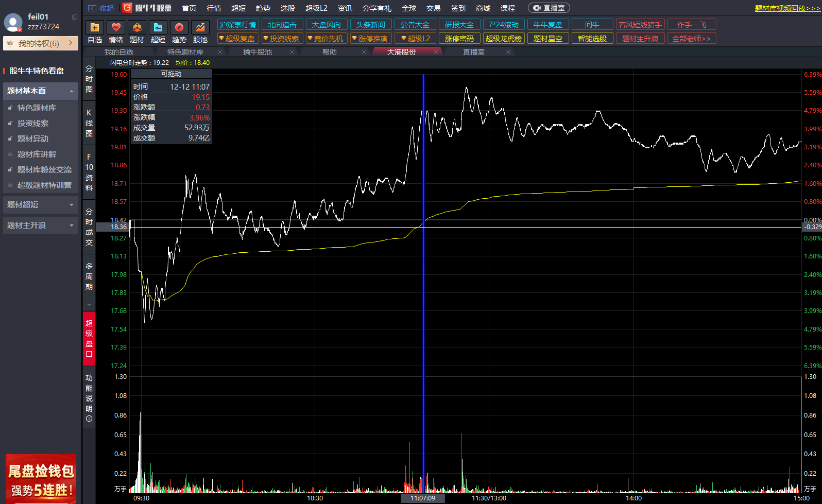Click 智能选股 button

tap(592, 39)
